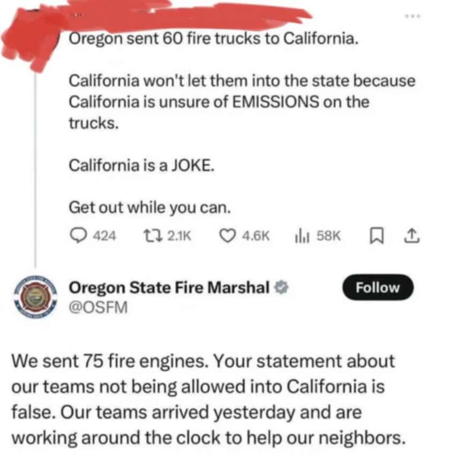Open the analytics icon showing 58K views

[297, 234]
